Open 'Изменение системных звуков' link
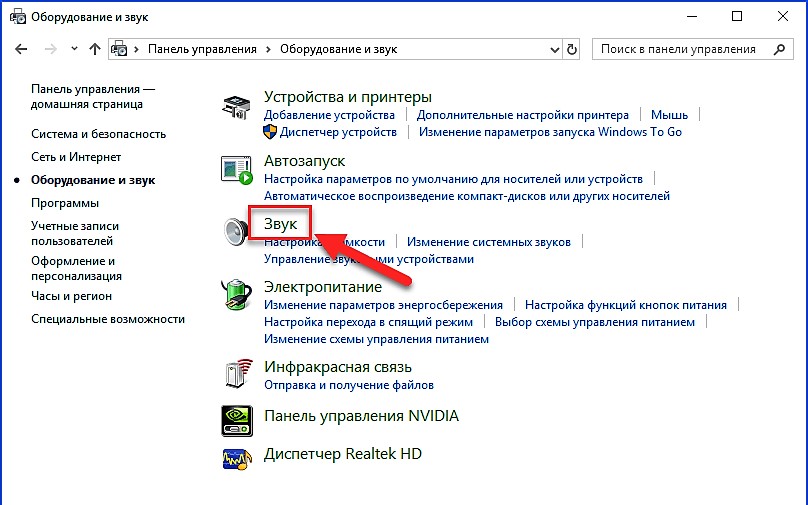Image resolution: width=808 pixels, height=505 pixels. point(488,242)
